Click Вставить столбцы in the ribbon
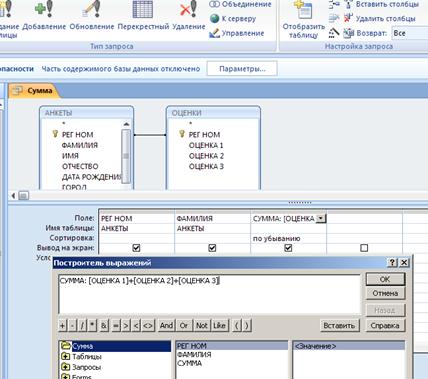This screenshot has height=379, width=428. (382, 4)
